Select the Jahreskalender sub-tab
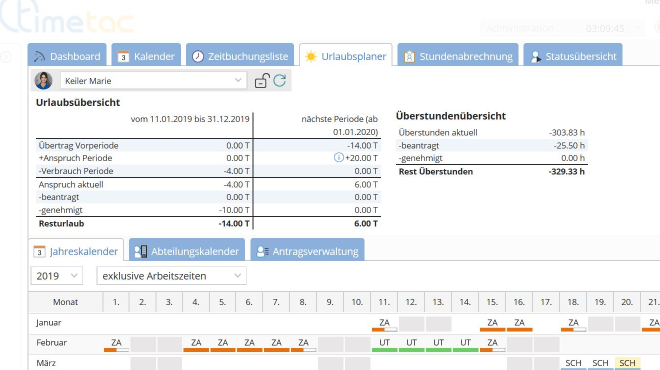This screenshot has height=370, width=660. click(x=76, y=251)
